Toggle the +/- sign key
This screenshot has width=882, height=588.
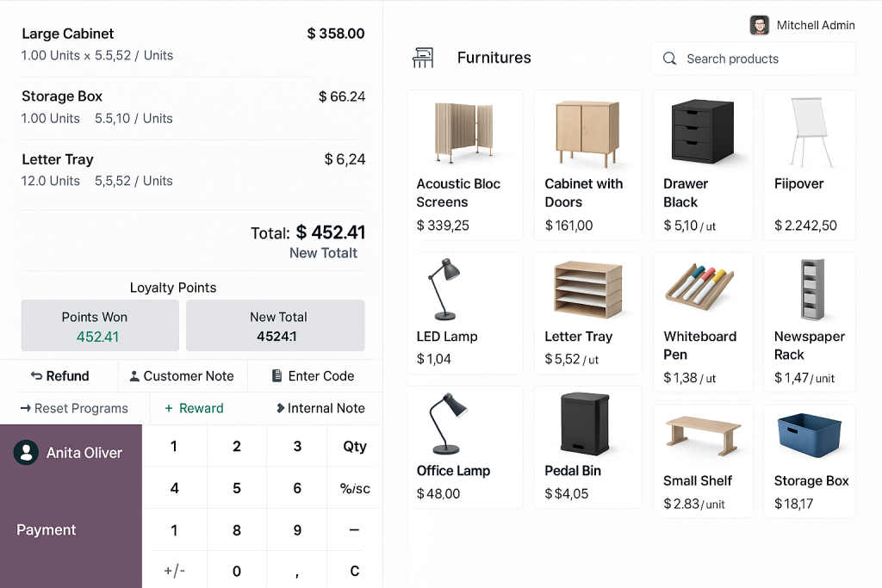tap(174, 571)
